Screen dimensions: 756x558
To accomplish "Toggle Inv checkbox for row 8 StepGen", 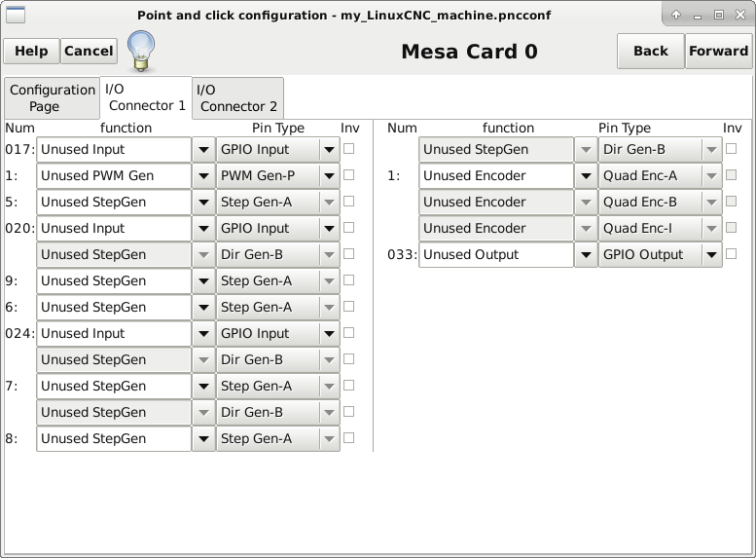I will (x=348, y=438).
